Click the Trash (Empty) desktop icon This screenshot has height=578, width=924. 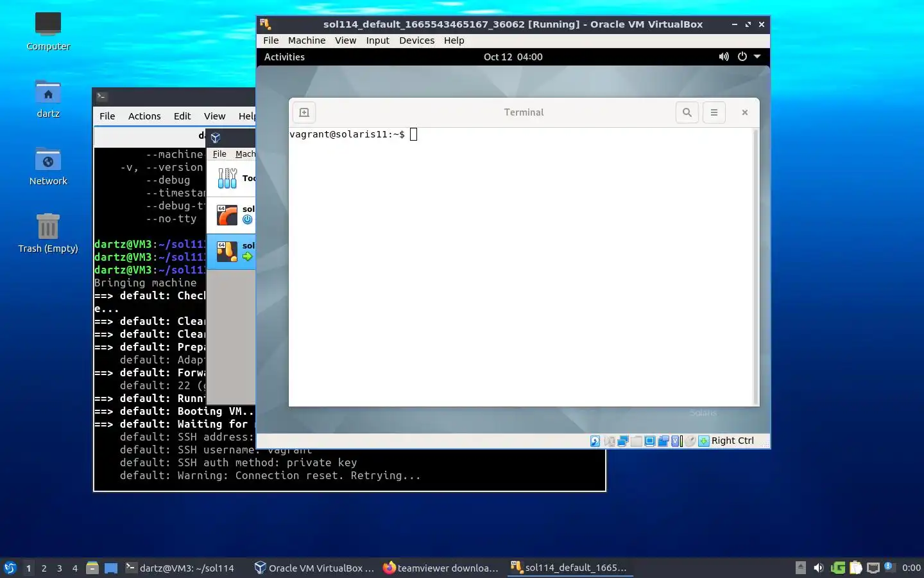(48, 234)
